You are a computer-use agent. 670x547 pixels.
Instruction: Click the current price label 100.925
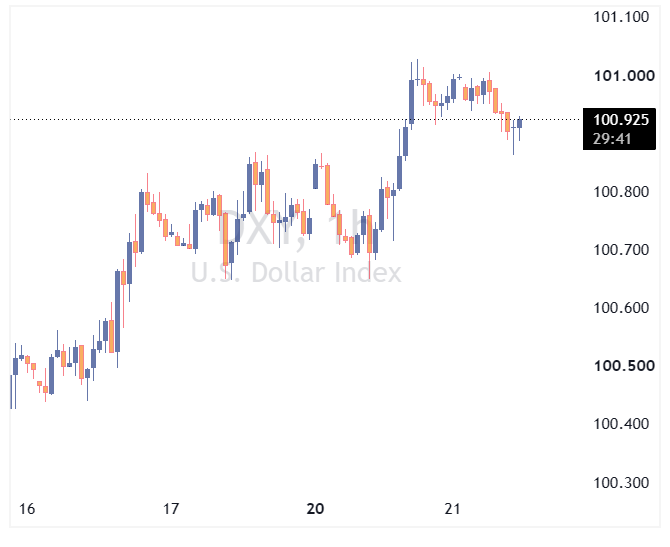pyautogui.click(x=621, y=120)
